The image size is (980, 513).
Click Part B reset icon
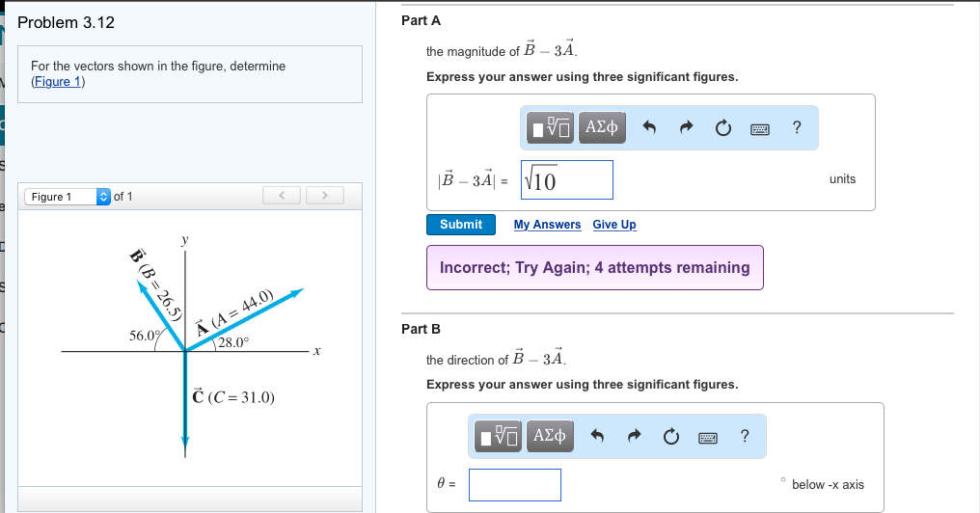(671, 436)
